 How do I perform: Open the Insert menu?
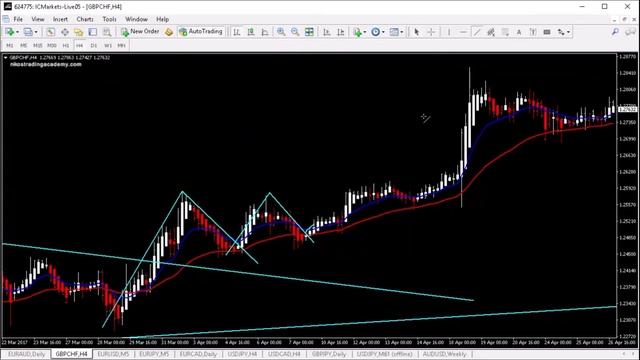click(60, 19)
